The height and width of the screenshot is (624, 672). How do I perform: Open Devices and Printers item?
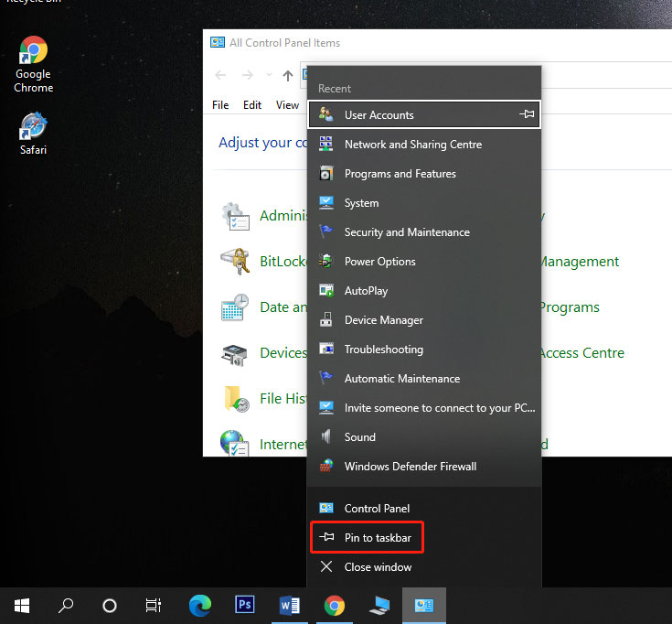pos(263,353)
